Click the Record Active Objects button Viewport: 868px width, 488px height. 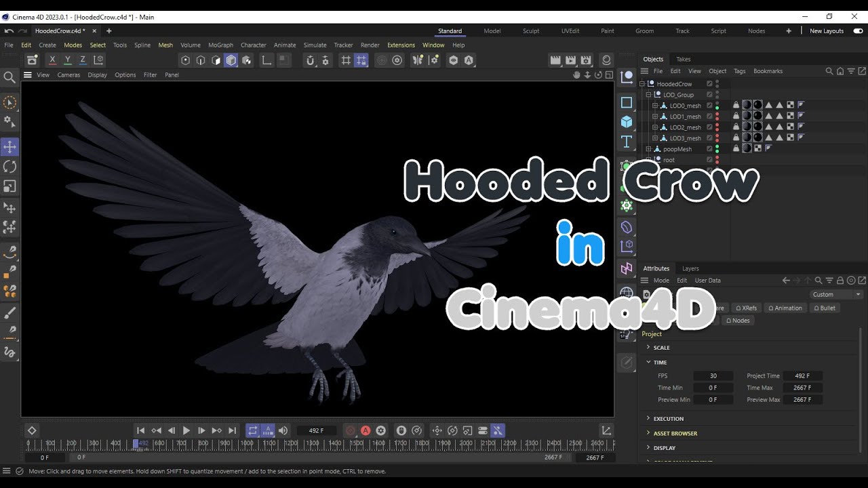[351, 430]
